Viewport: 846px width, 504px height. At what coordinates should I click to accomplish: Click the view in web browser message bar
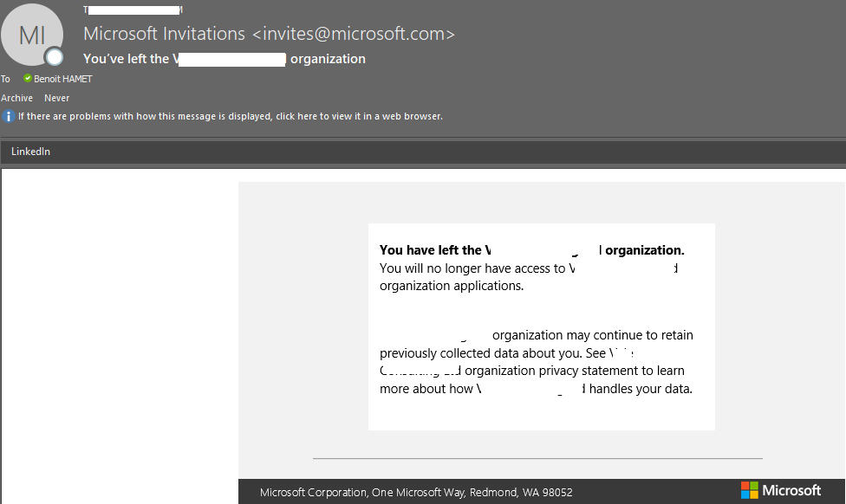point(230,116)
